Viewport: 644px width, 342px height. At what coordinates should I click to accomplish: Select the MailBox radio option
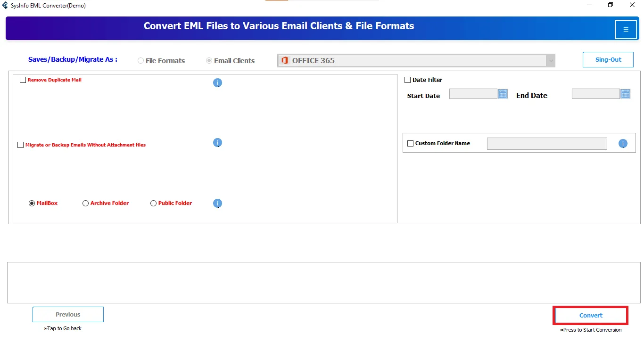coord(32,204)
